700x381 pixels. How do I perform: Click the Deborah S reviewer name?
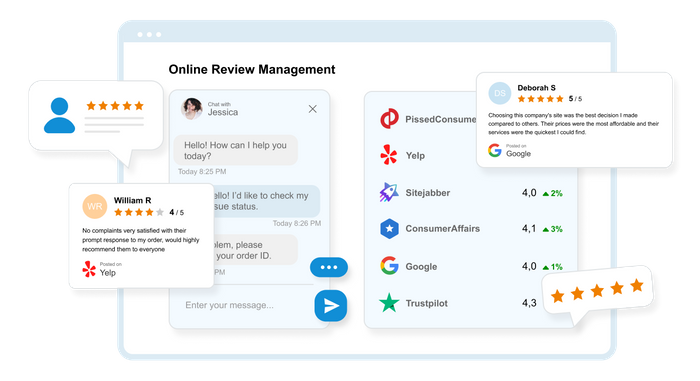click(536, 88)
